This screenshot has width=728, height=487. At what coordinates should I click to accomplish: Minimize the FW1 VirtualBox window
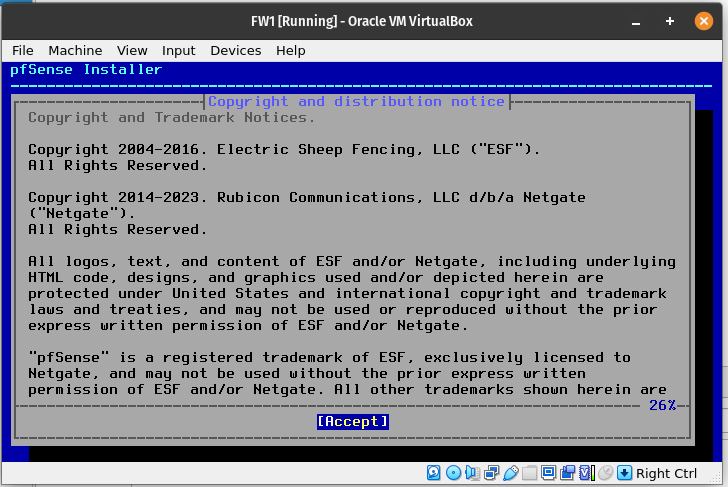(x=636, y=21)
